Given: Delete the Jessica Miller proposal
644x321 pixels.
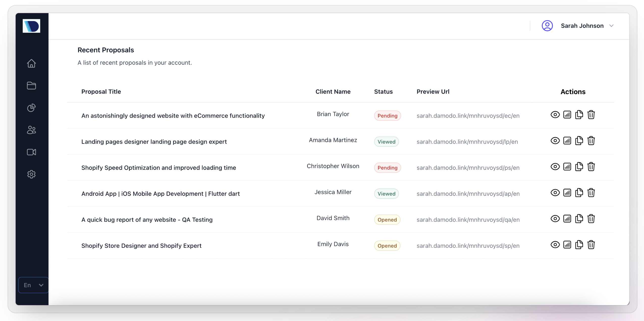Looking at the screenshot, I should 591,193.
